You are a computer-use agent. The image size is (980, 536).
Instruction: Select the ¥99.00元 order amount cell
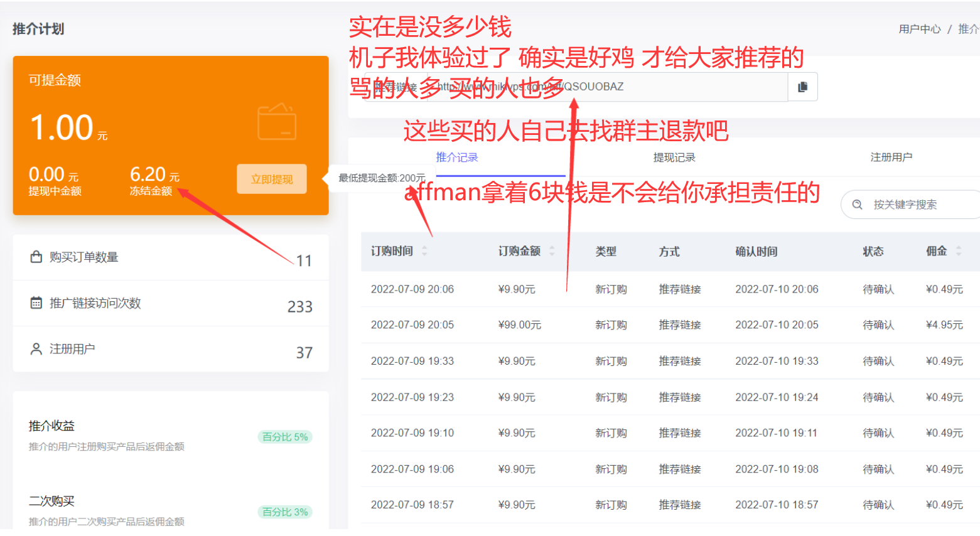[x=520, y=325]
